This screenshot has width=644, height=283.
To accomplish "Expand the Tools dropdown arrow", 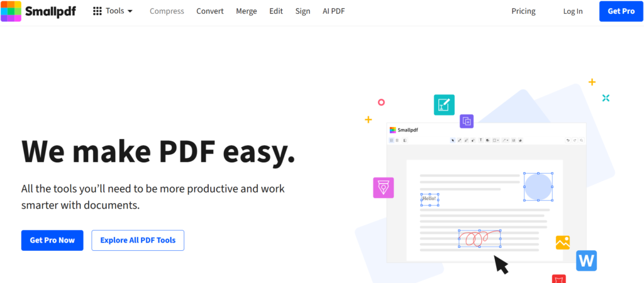I will pyautogui.click(x=130, y=11).
